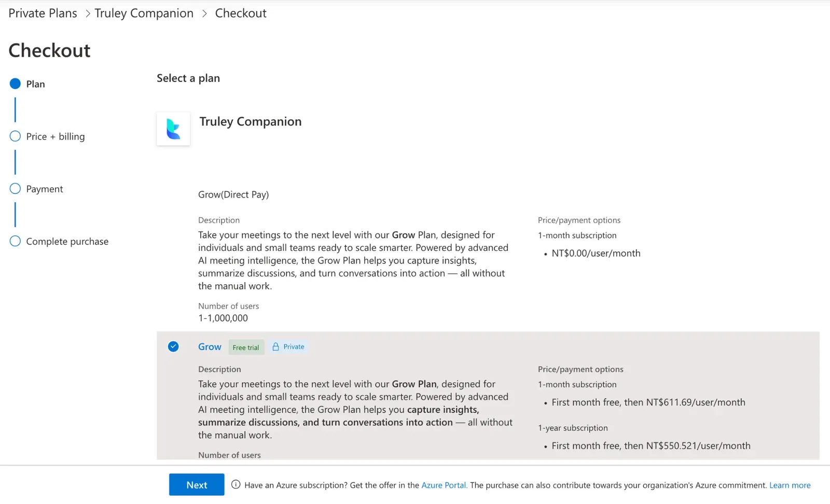Click the Grow plan title
This screenshot has height=504, width=830.
click(210, 347)
